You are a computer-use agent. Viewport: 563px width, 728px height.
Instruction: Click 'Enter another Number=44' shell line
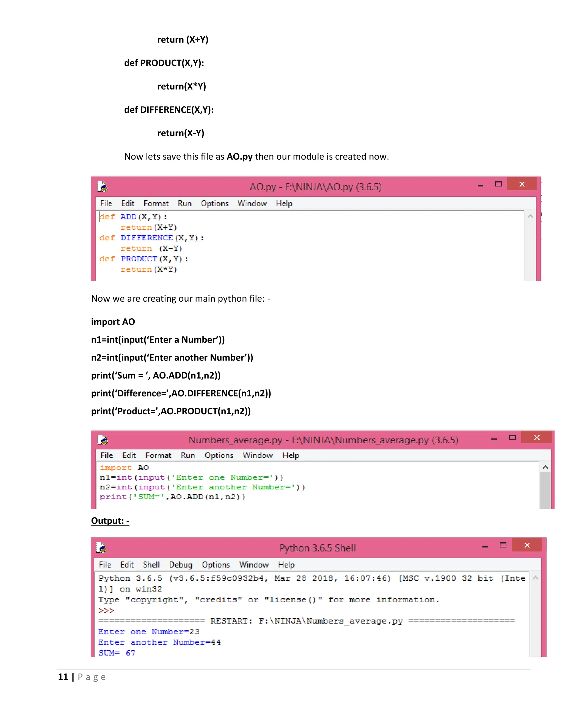click(x=160, y=642)
